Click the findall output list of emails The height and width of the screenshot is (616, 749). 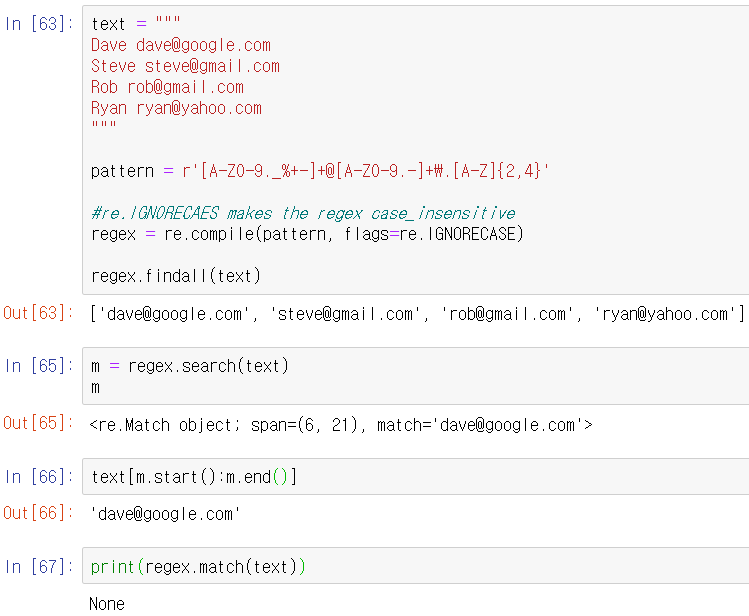417,314
